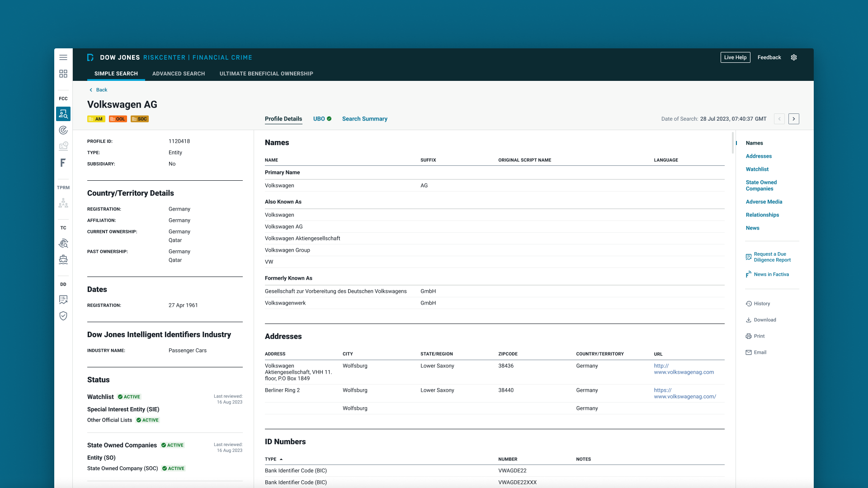Jump to the Relationships section
The image size is (868, 488).
pyautogui.click(x=763, y=215)
